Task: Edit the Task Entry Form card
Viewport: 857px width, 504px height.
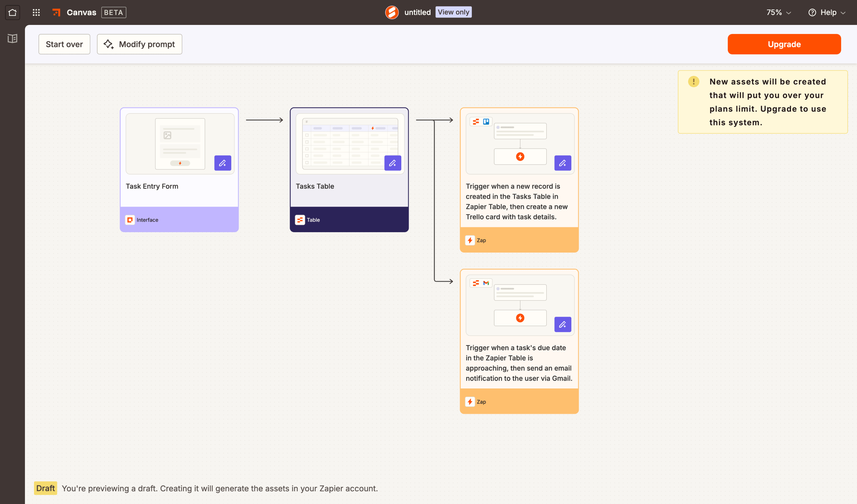Action: coord(222,163)
